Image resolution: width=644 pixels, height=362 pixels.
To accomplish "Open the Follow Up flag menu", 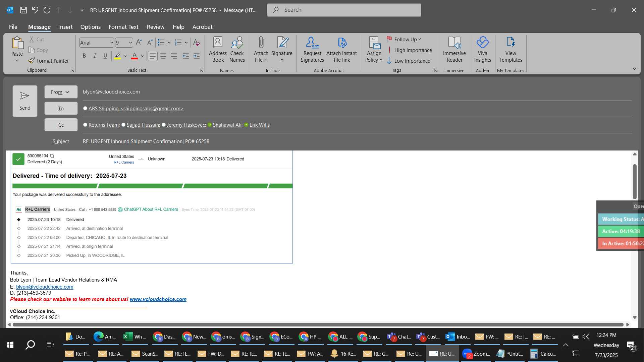I will pos(404,39).
